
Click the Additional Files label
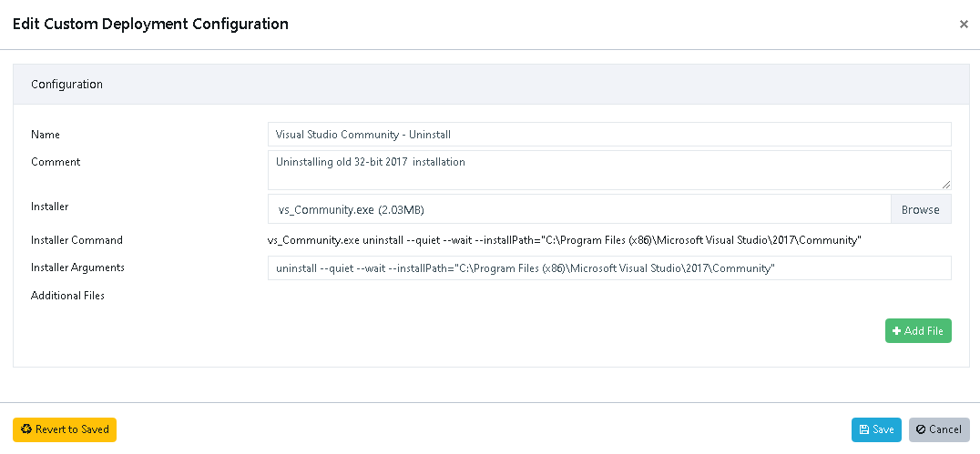(67, 296)
